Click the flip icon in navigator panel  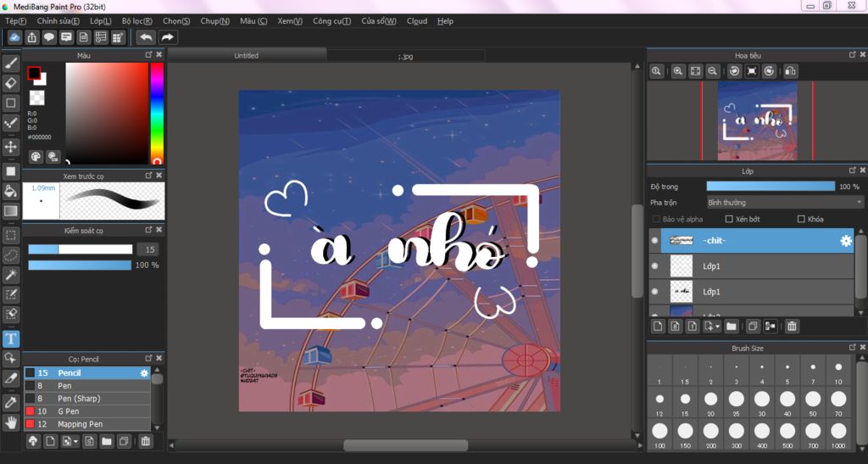click(x=791, y=71)
